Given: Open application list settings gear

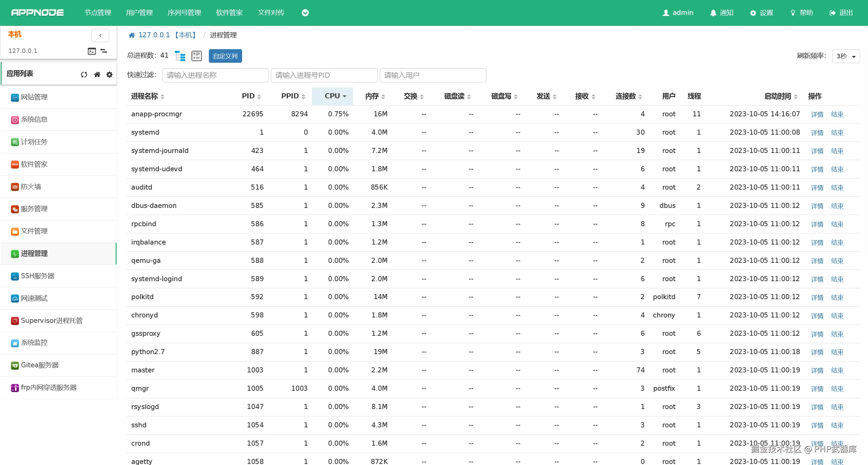Looking at the screenshot, I should point(109,75).
